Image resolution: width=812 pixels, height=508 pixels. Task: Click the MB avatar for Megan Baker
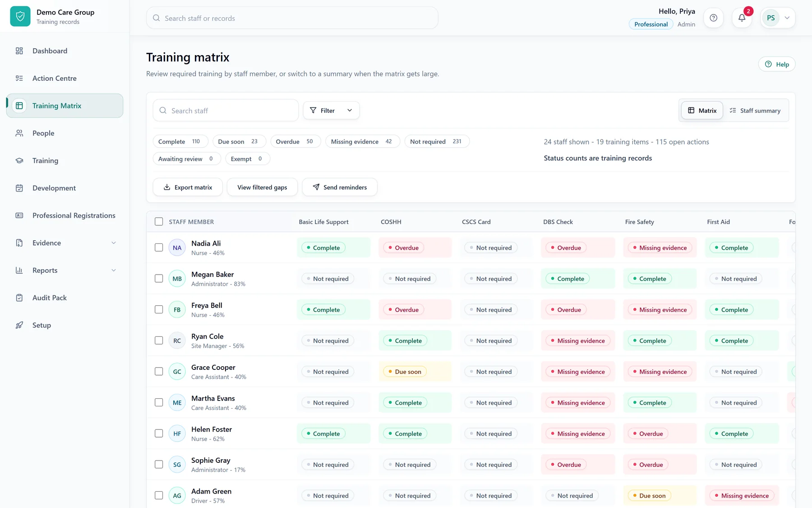(177, 279)
